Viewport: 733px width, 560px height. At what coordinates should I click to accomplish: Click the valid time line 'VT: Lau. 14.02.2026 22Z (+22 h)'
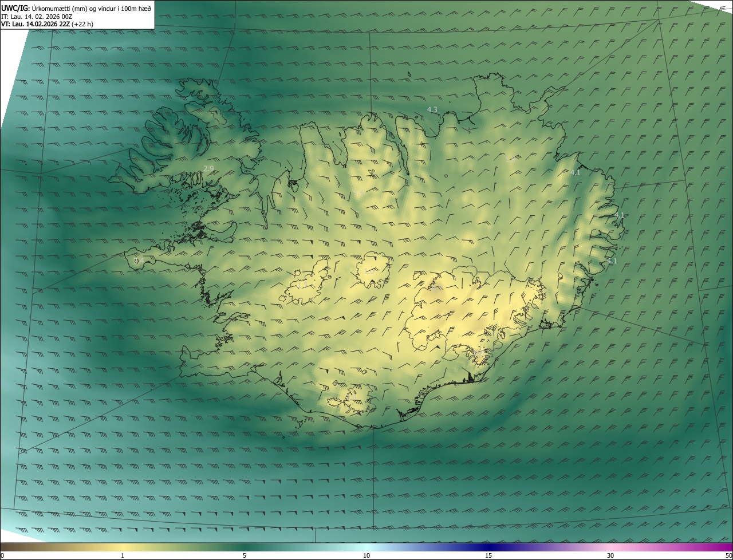pyautogui.click(x=48, y=24)
